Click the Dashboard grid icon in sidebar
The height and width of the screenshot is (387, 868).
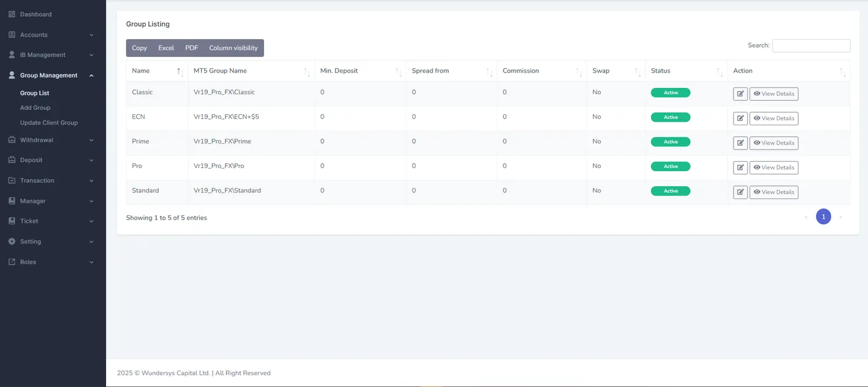[x=12, y=14]
